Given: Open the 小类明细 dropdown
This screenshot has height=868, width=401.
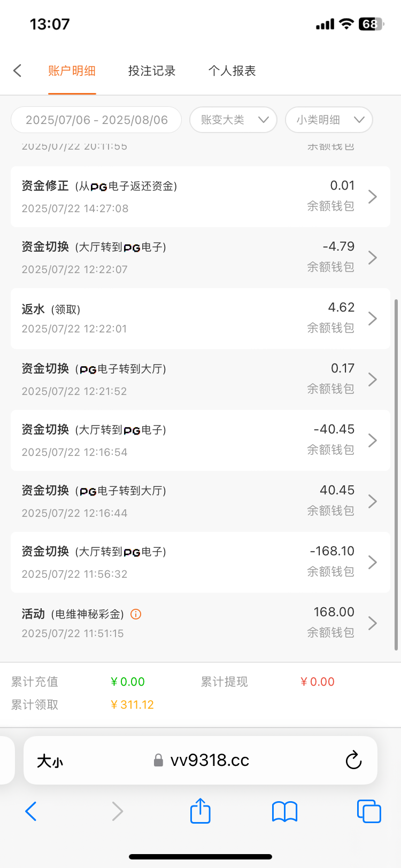Looking at the screenshot, I should click(x=329, y=120).
